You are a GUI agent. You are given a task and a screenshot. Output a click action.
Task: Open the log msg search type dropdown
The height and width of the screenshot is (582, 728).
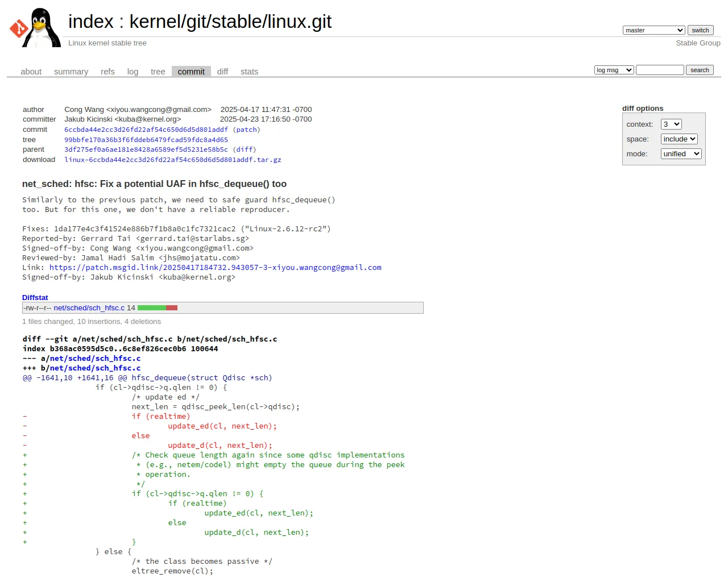point(614,70)
